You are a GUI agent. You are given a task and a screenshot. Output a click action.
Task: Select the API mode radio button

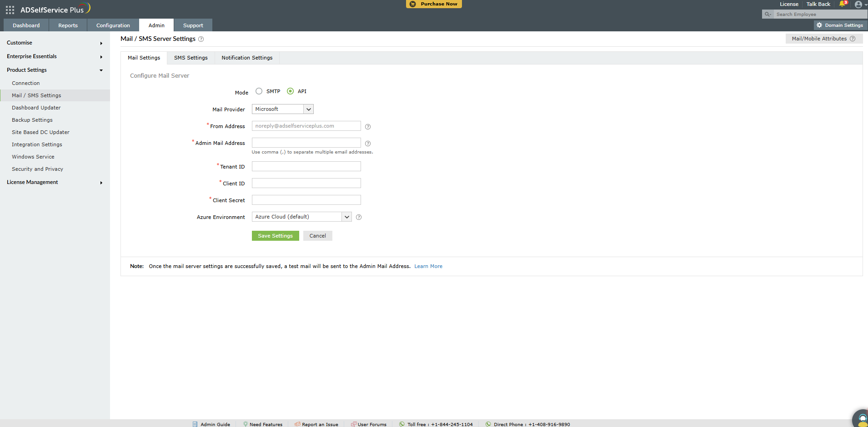tap(290, 91)
